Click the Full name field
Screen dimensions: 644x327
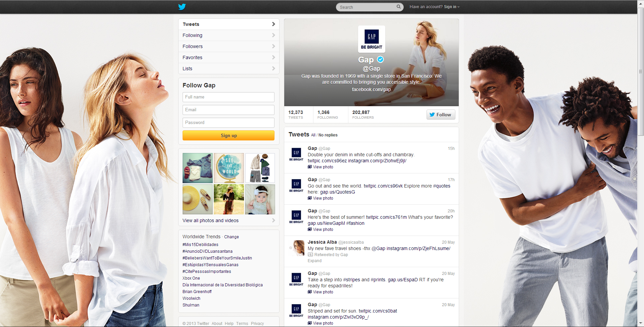pyautogui.click(x=229, y=97)
